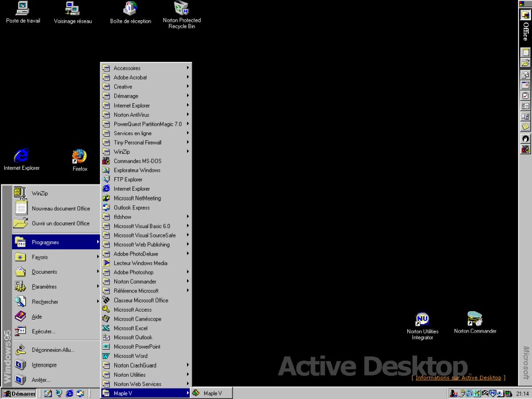Click the WinZip icon in Start menu
532x399 pixels.
(x=20, y=193)
